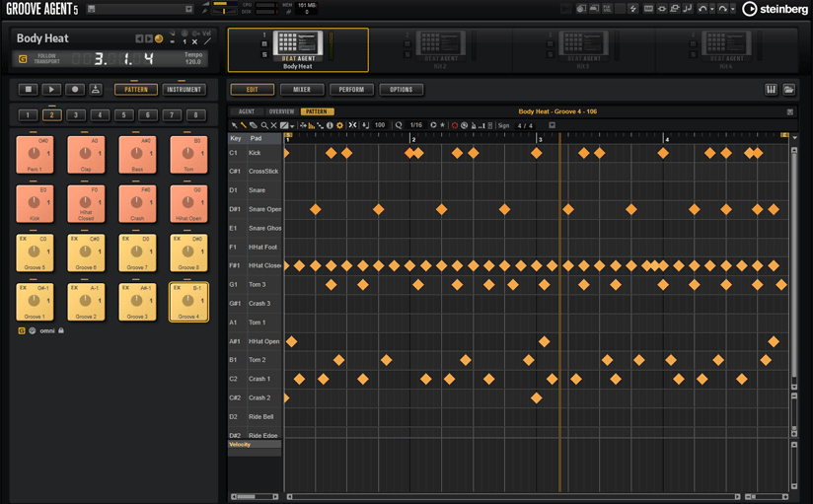Start pattern playback
This screenshot has height=504, width=813.
[x=51, y=89]
